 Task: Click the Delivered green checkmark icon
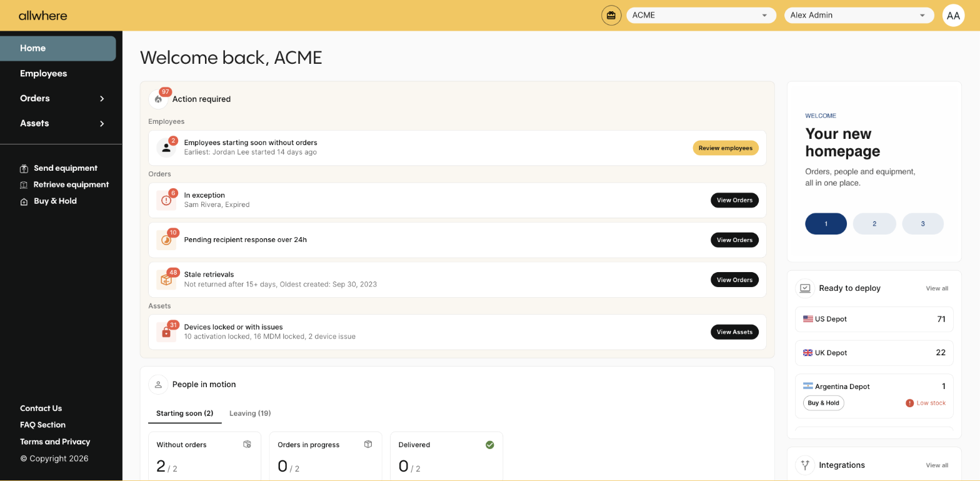click(490, 445)
